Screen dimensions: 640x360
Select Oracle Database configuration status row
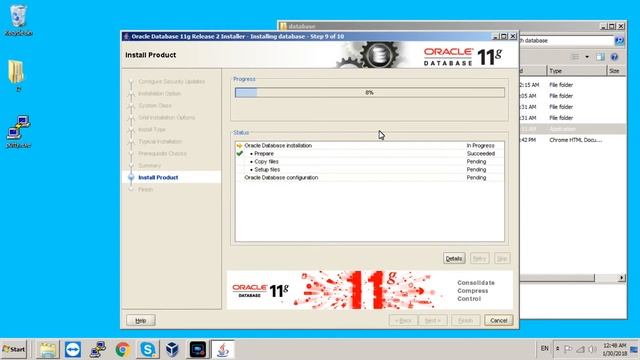pyautogui.click(x=369, y=178)
